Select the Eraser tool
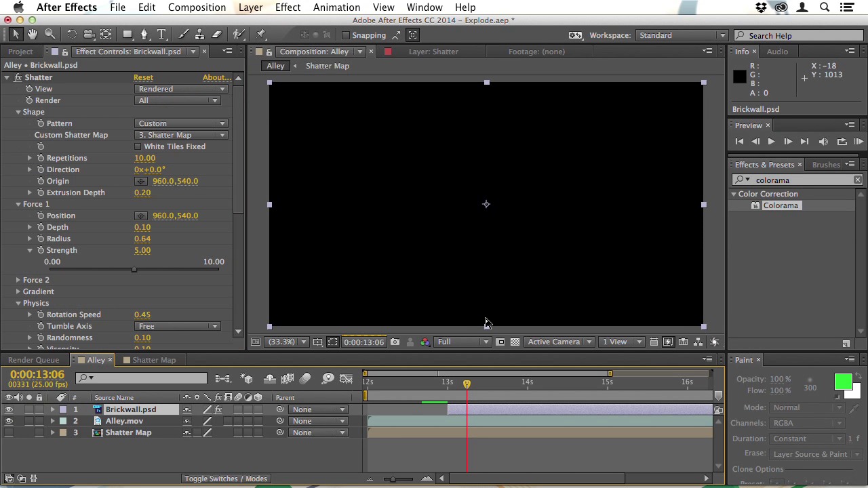Screen dimensions: 868x488 point(216,35)
